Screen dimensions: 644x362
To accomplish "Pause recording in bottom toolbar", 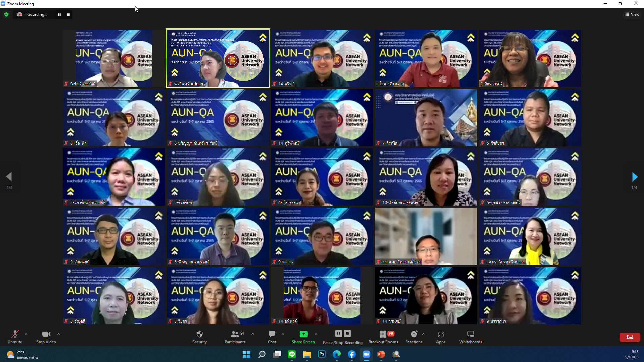I will tap(339, 333).
